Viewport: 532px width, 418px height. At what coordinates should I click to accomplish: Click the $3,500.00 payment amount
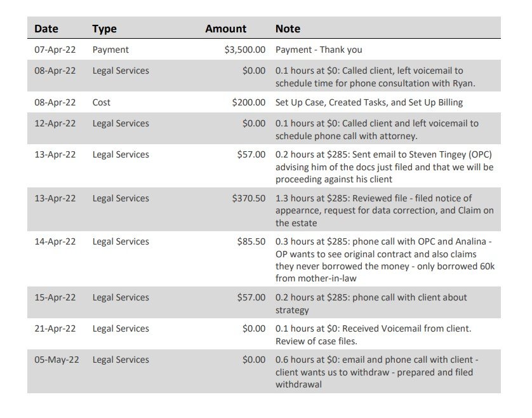point(244,50)
